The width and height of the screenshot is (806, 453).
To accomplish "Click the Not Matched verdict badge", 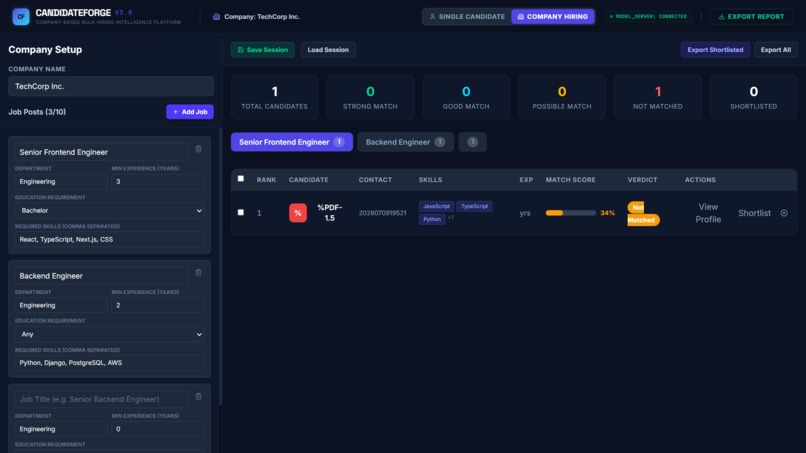I will 643,213.
